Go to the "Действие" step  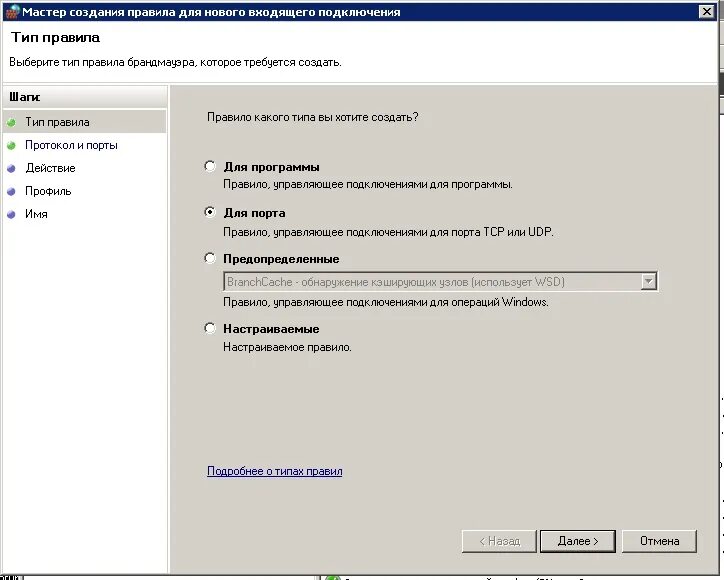(x=50, y=168)
